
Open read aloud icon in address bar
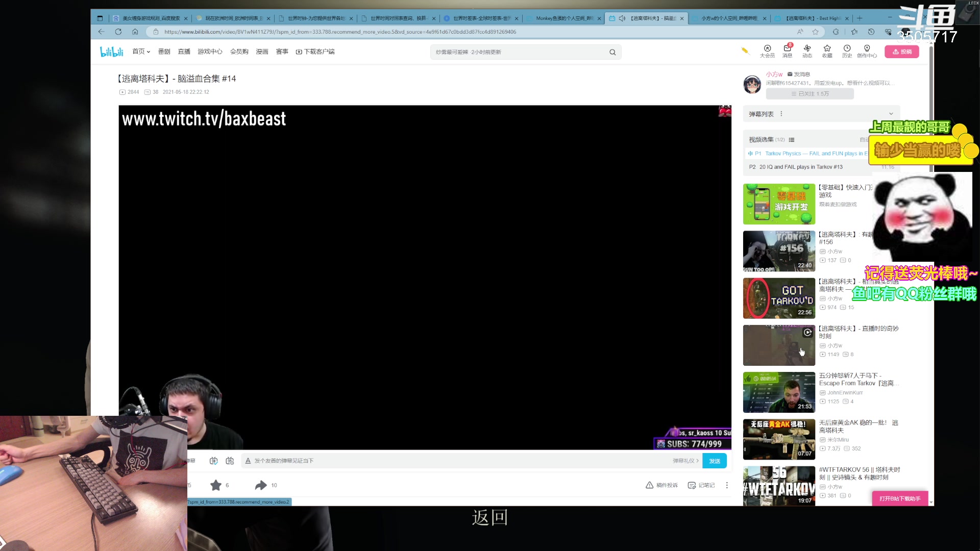tap(800, 32)
